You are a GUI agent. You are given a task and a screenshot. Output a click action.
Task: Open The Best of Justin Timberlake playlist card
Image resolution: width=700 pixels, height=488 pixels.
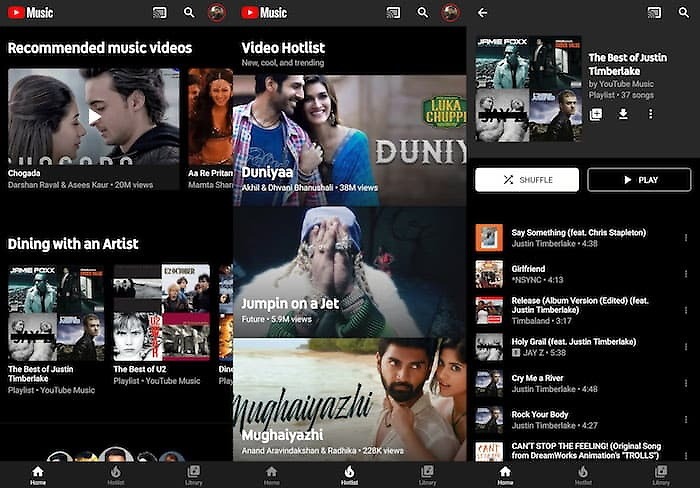[56, 330]
